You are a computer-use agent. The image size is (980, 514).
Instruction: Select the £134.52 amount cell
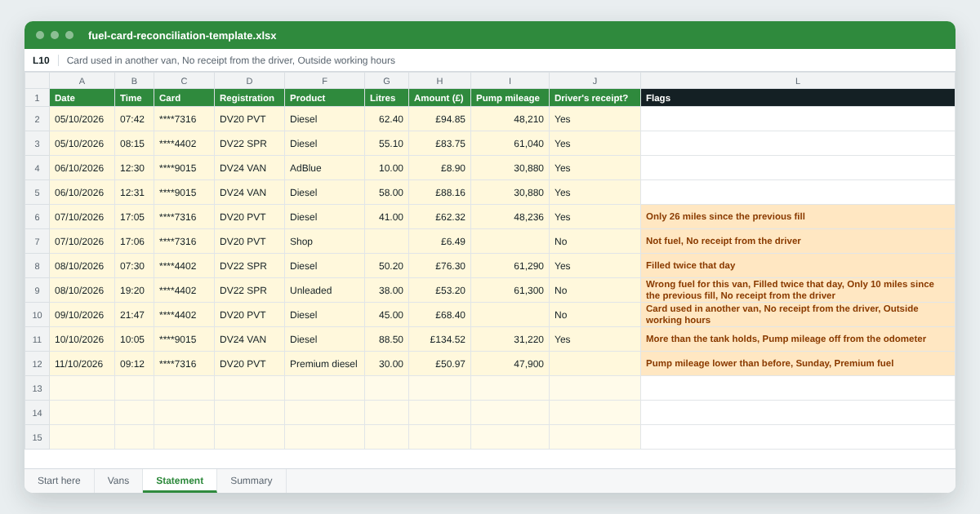coord(439,339)
